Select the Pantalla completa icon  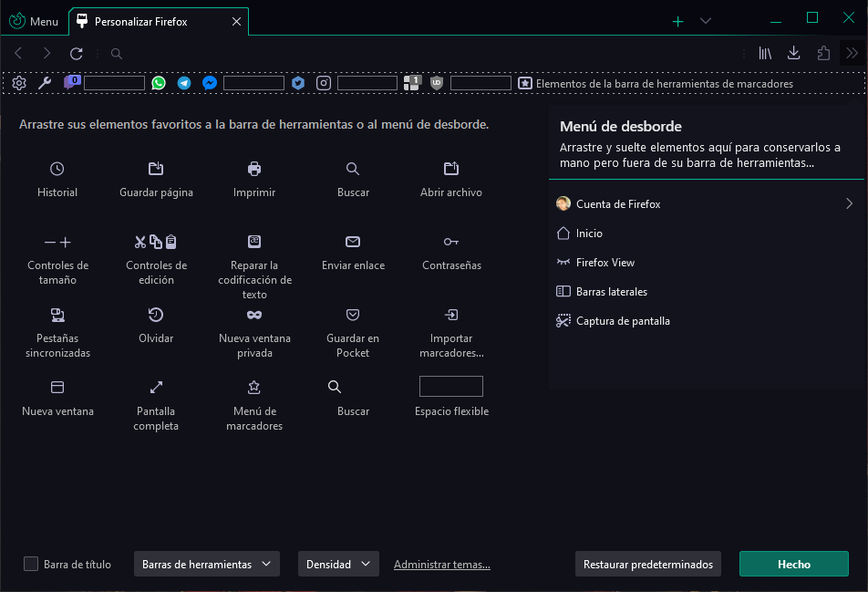[x=156, y=387]
